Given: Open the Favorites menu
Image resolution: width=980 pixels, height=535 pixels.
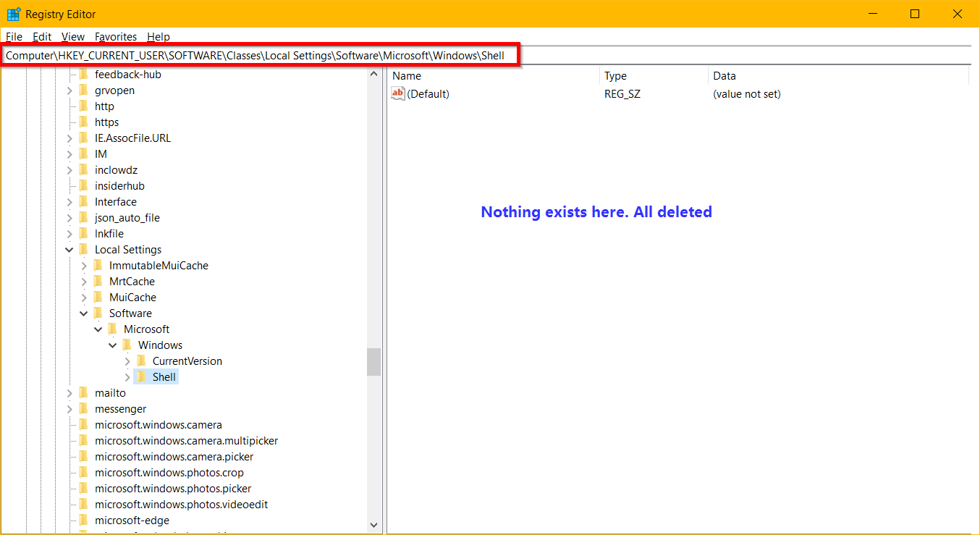Looking at the screenshot, I should click(116, 36).
